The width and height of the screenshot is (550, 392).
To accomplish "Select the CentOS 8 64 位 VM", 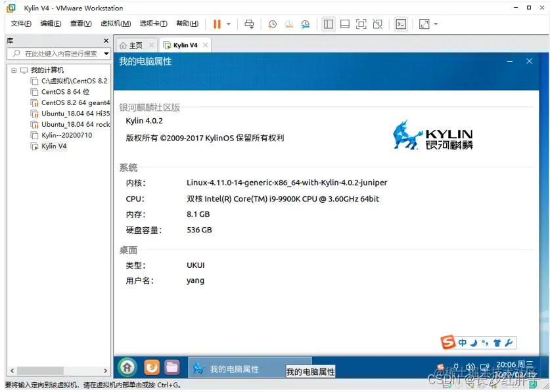I will coord(66,92).
